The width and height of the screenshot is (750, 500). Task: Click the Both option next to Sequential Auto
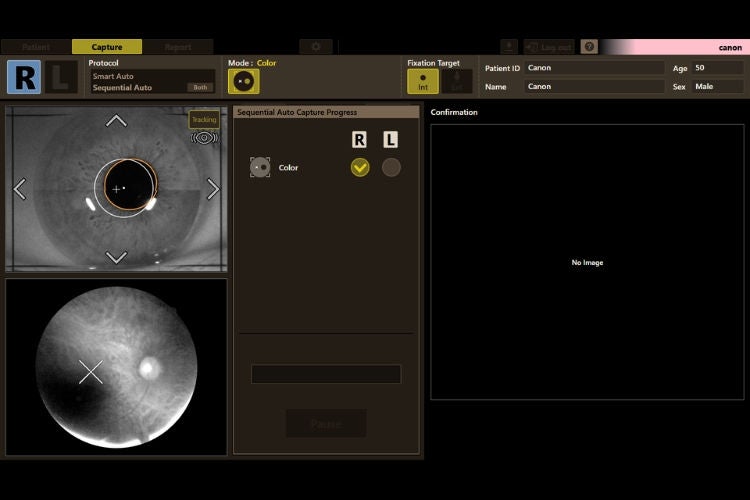point(200,88)
